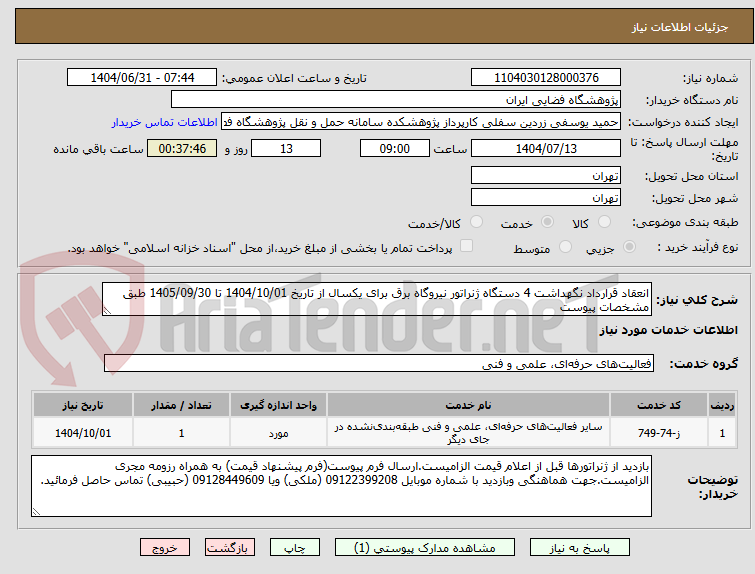Select the متوسط purchase type radio
The width and height of the screenshot is (755, 574).
(x=565, y=247)
